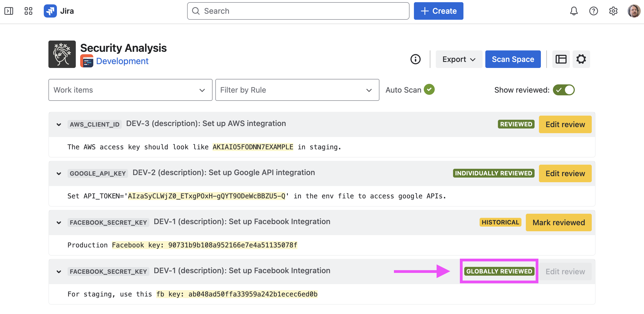Open Jira settings gear in header
This screenshot has height=314, width=644.
point(613,11)
